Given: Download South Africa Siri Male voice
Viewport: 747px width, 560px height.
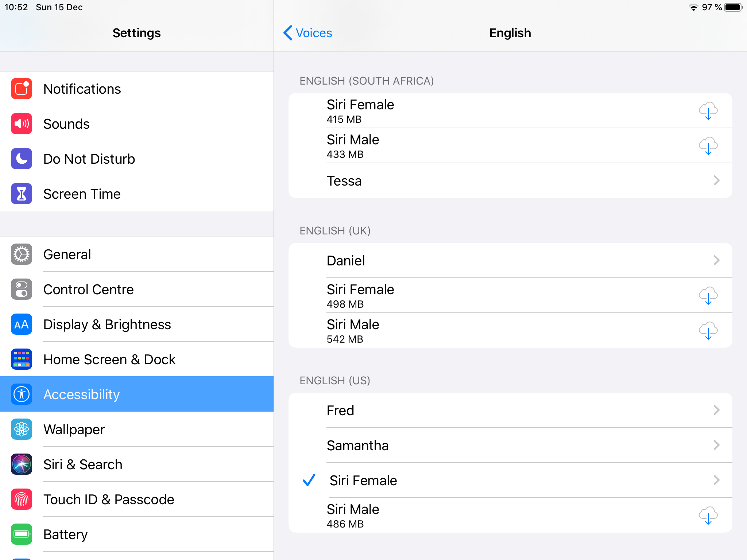Looking at the screenshot, I should (x=708, y=145).
